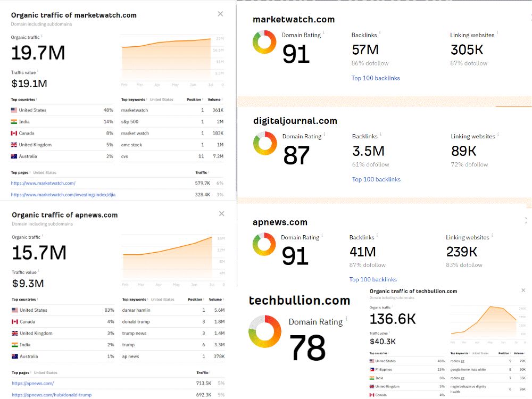Click the 41M backlinks figure for apnews.com
532x399 pixels.
coord(363,252)
